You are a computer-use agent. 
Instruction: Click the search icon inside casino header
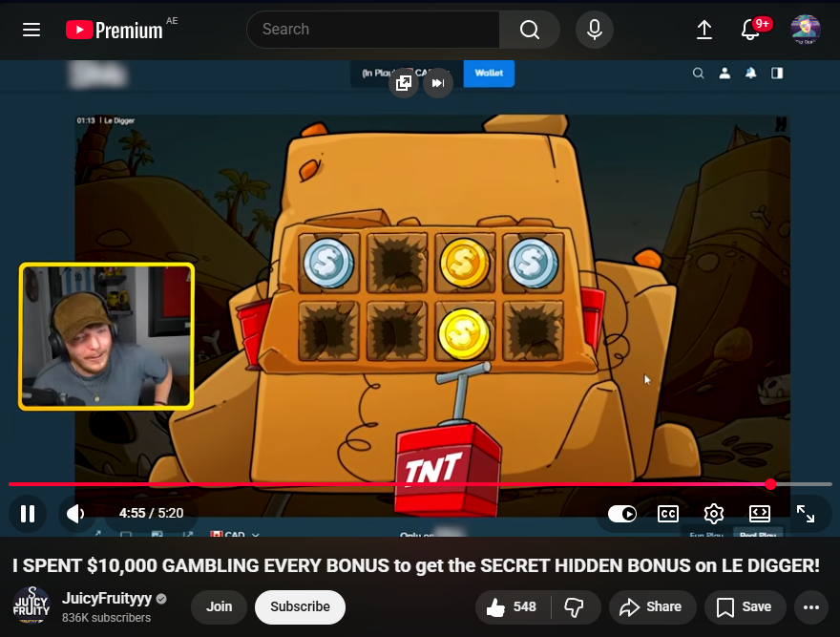click(698, 73)
